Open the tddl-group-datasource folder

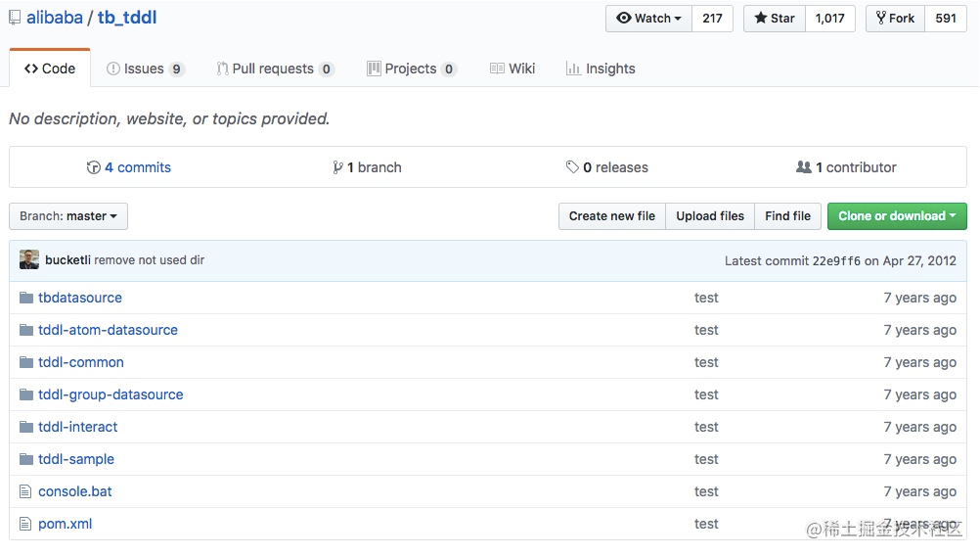pyautogui.click(x=111, y=394)
